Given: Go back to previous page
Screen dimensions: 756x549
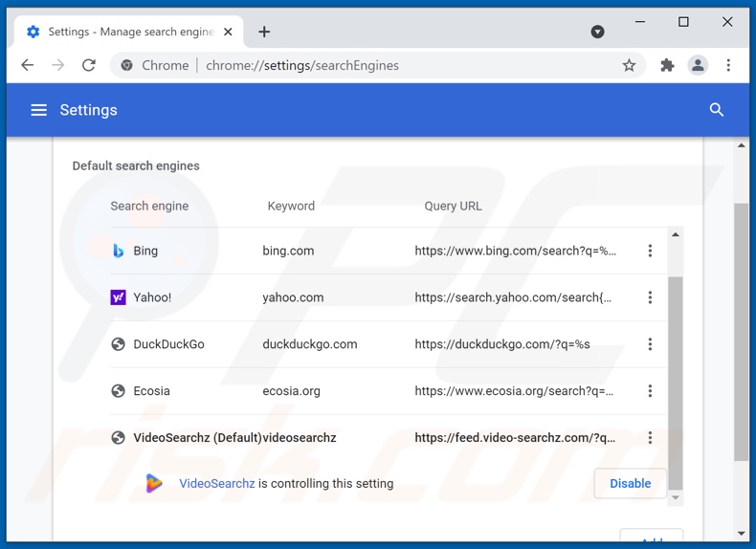Looking at the screenshot, I should pyautogui.click(x=28, y=65).
